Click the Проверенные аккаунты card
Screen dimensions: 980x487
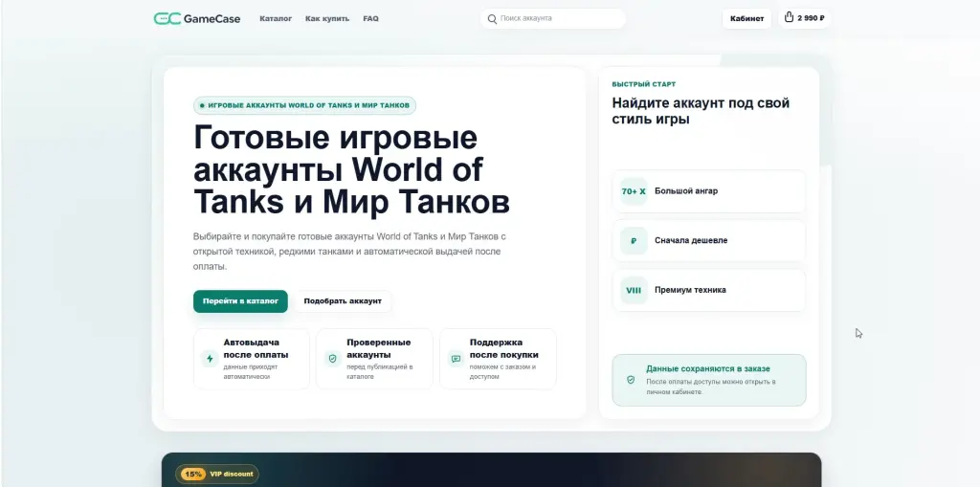[x=374, y=359]
